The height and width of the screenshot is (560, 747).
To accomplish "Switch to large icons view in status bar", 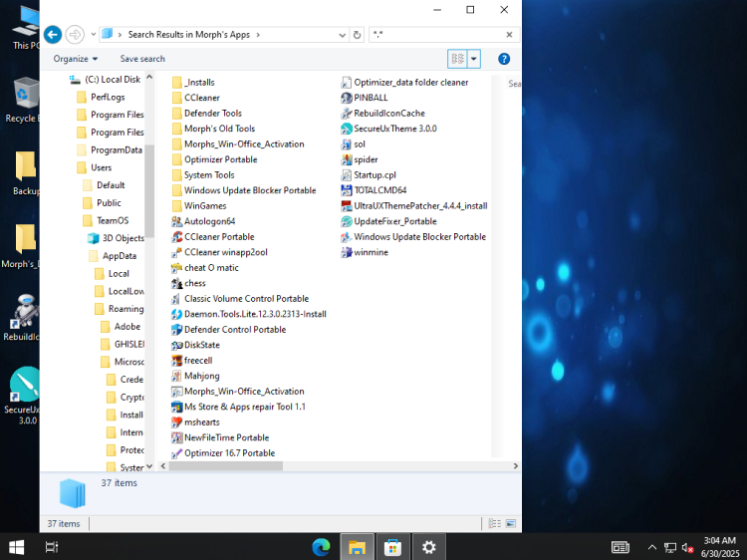I will (x=511, y=523).
